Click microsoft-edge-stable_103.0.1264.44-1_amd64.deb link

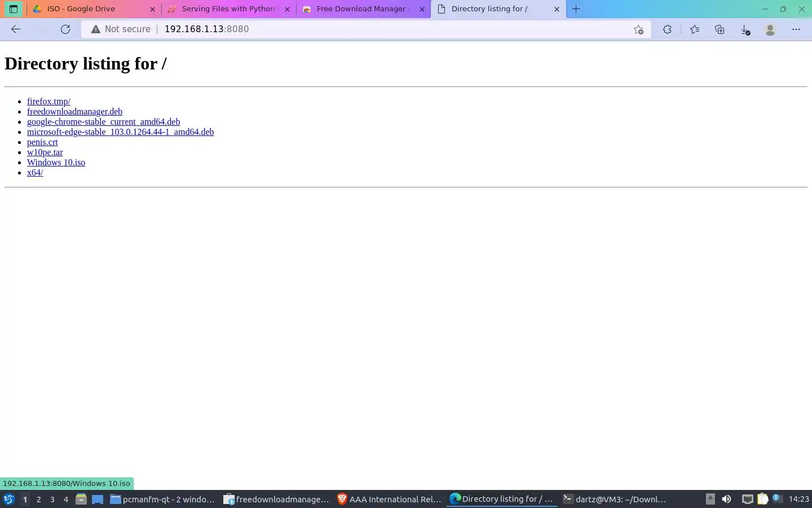pos(120,132)
